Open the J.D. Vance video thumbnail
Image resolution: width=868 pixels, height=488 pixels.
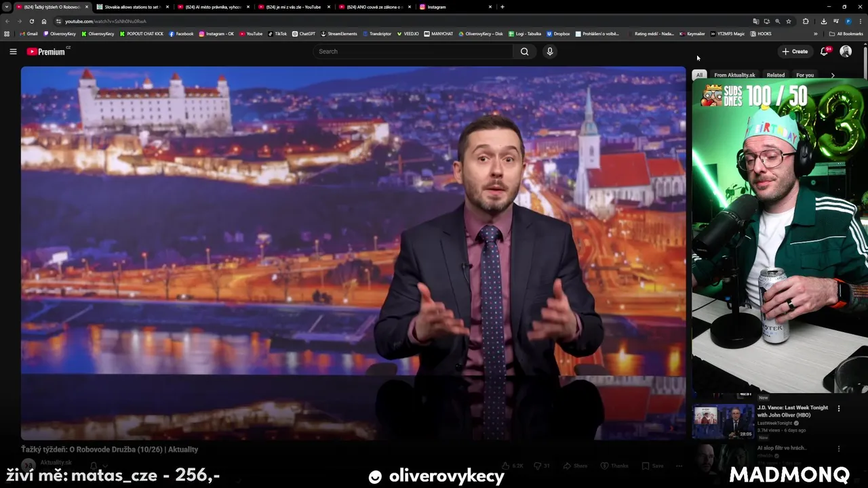tap(723, 422)
